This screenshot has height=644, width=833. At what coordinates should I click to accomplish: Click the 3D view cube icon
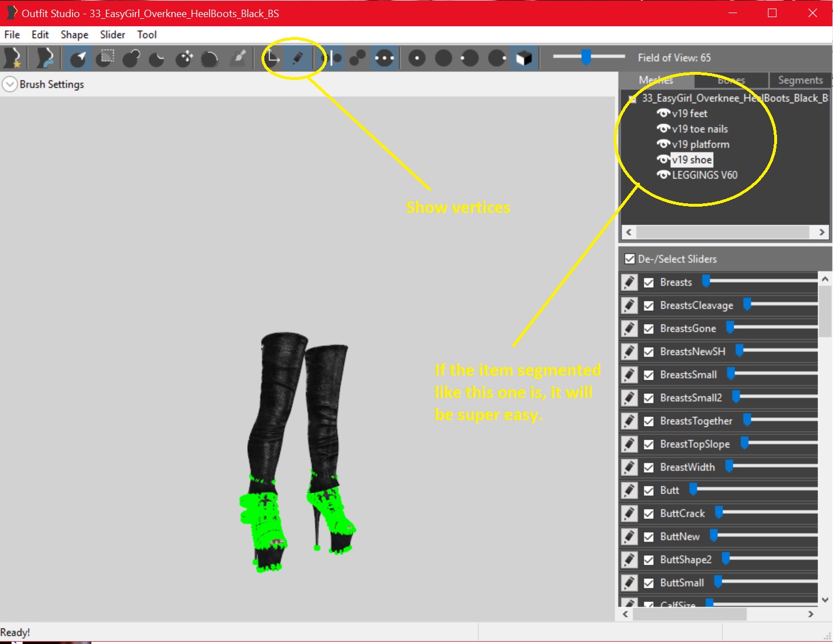(524, 58)
